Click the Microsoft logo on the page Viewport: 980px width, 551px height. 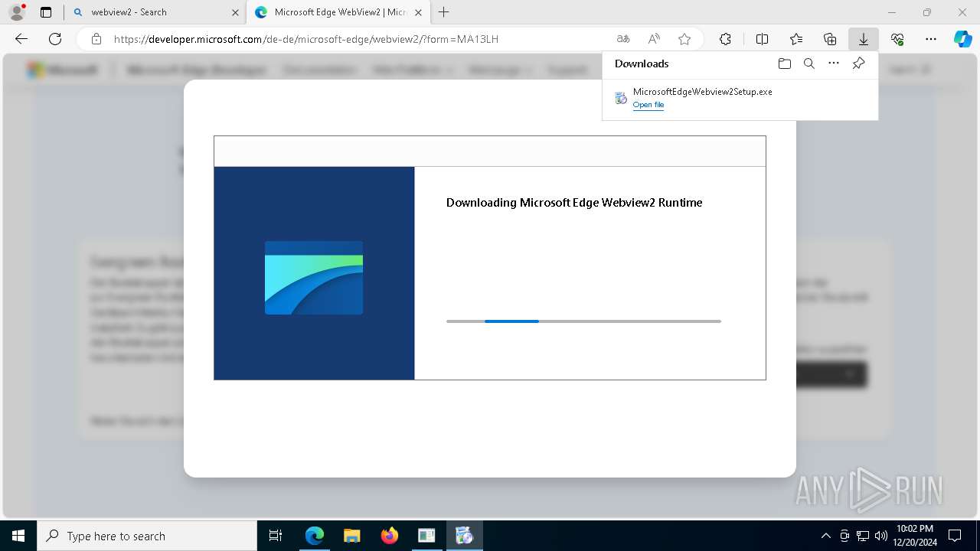click(x=63, y=70)
